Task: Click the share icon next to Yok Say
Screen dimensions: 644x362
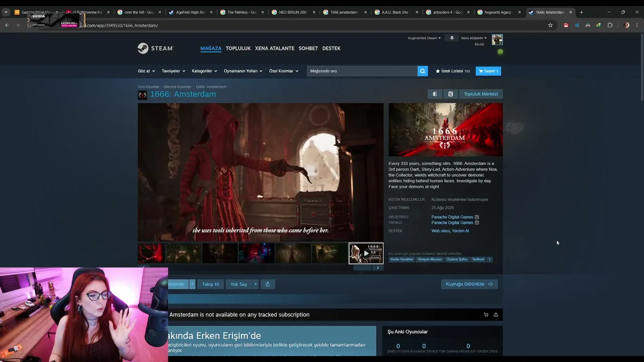Action: coord(268,284)
